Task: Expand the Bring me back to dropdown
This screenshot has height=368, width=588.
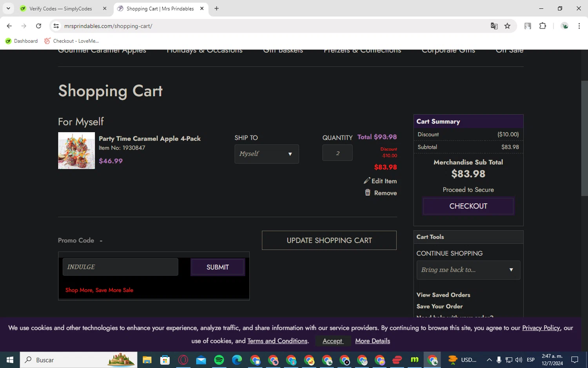Action: 468,270
